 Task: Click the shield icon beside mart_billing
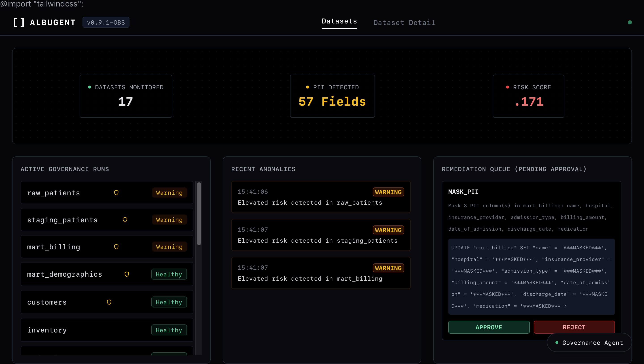pos(116,246)
